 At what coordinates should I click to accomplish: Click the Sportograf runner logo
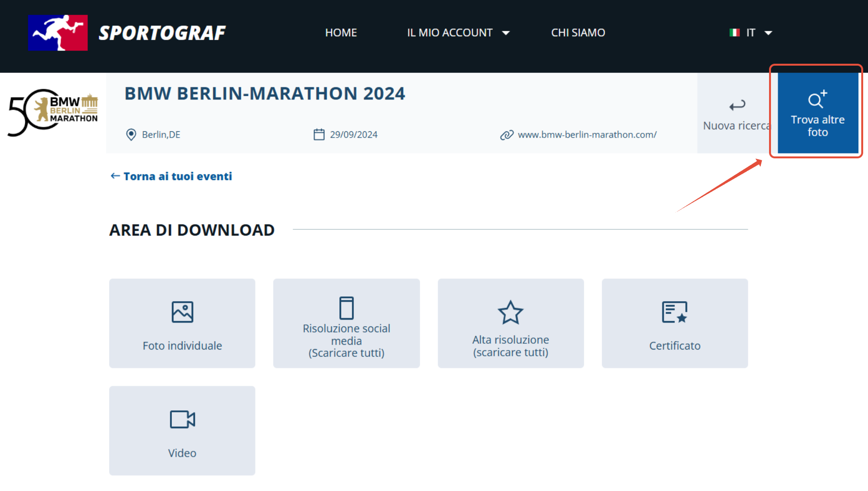pos(58,33)
